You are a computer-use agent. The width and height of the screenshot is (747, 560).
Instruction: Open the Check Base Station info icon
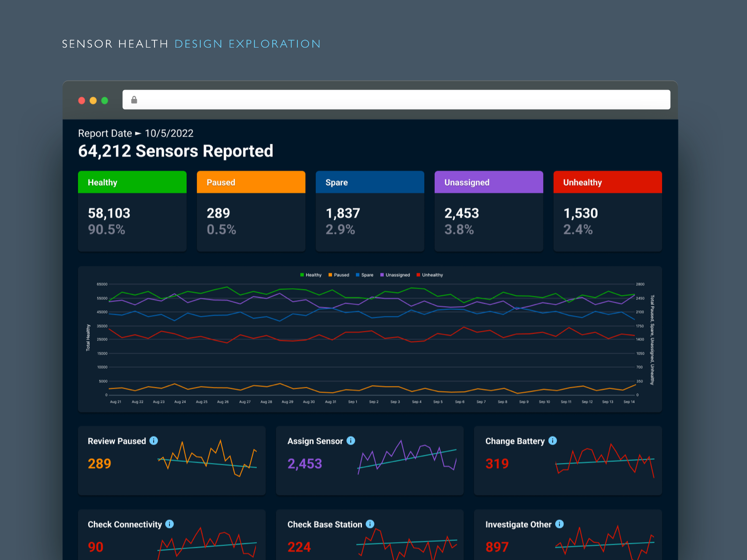point(370,524)
